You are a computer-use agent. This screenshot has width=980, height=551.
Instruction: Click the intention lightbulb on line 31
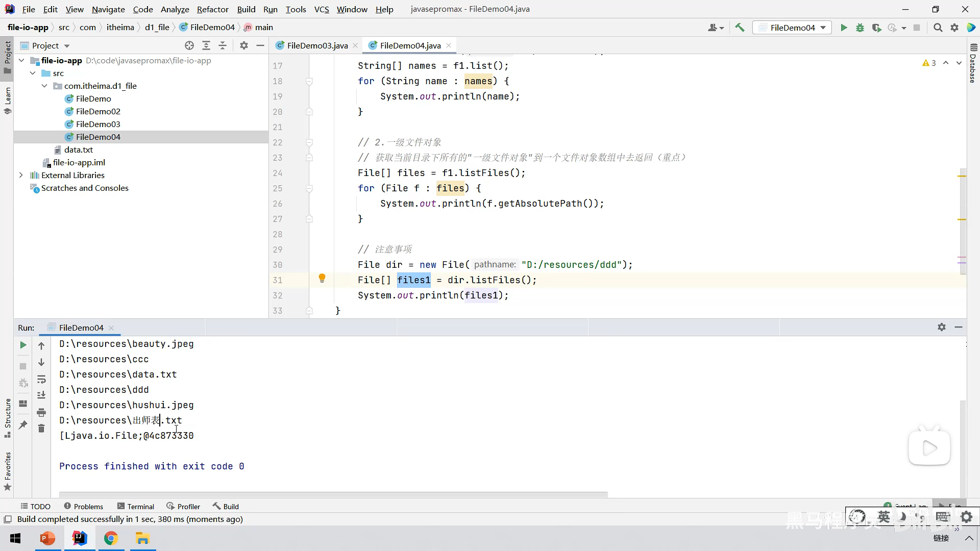coord(322,278)
